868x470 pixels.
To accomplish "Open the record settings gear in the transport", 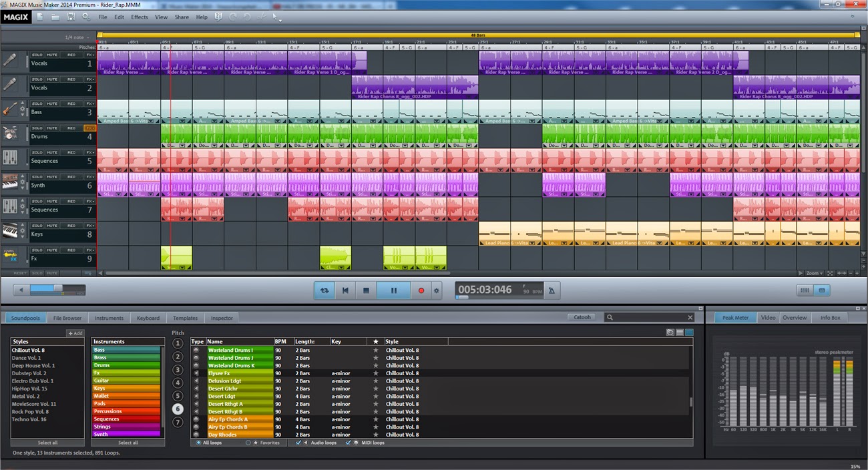I will coord(437,290).
